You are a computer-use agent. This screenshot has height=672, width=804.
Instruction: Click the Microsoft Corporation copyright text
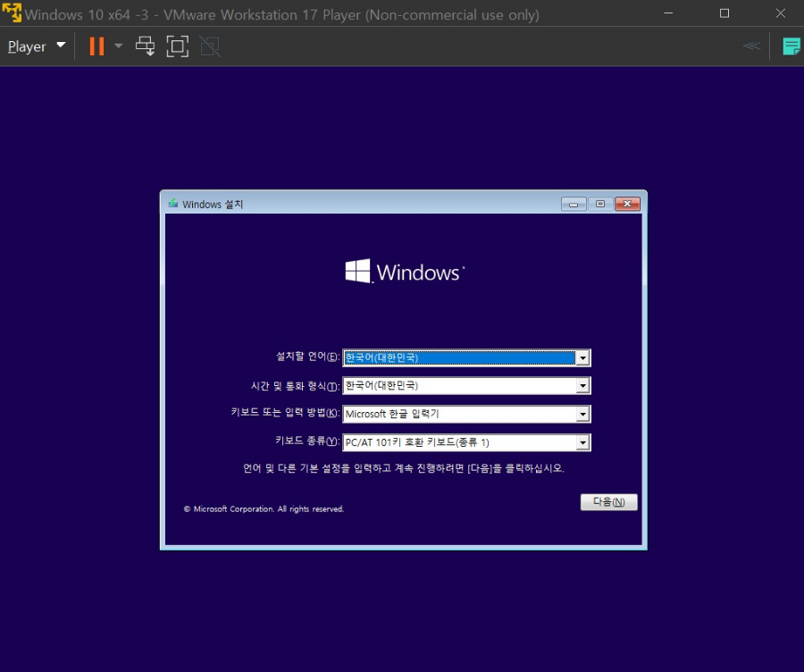[264, 508]
